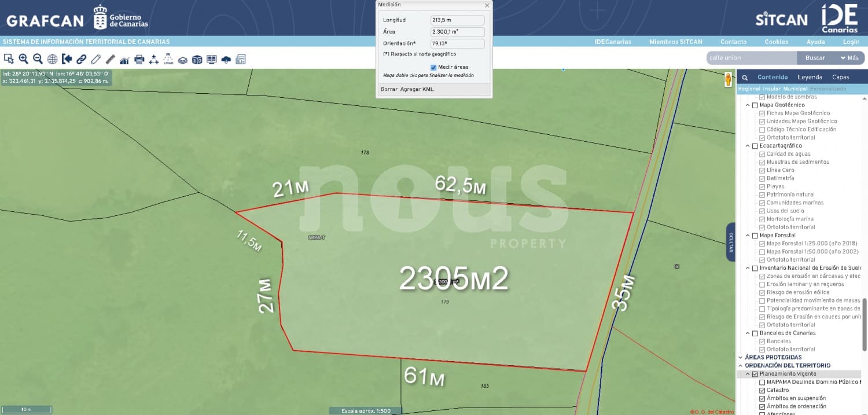The height and width of the screenshot is (415, 868).
Task: Click the chain link share icon
Action: (81, 58)
